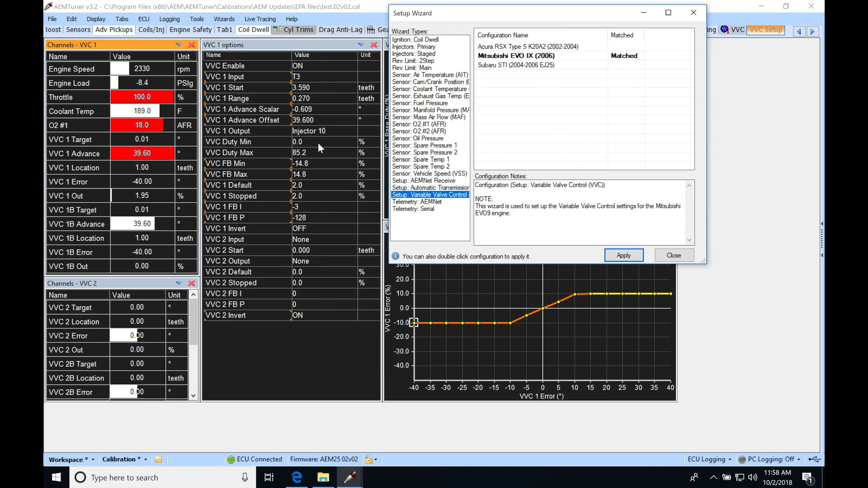Screen dimensions: 868x488
Task: Toggle the VVC 1 Invert OFF value
Action: (x=299, y=229)
